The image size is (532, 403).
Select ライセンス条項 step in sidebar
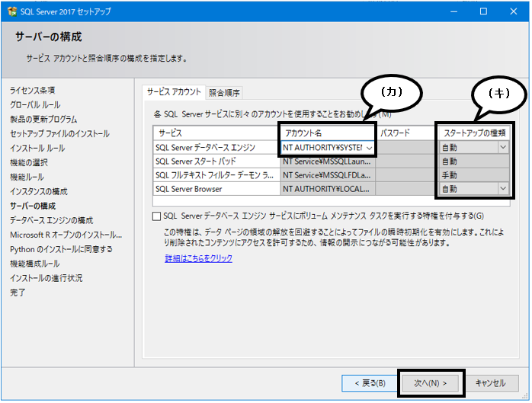[x=32, y=90]
